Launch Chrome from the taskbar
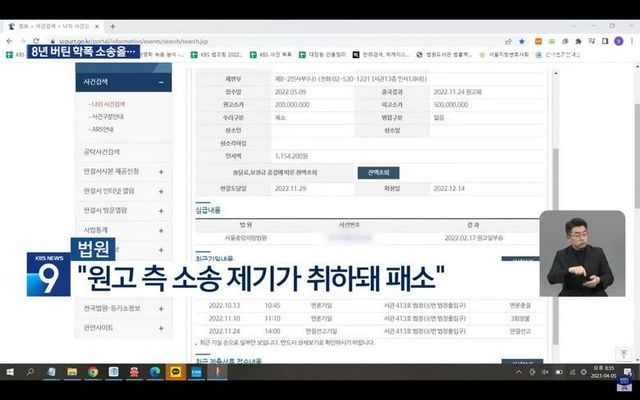This screenshot has height=400, width=640. pos(92,372)
